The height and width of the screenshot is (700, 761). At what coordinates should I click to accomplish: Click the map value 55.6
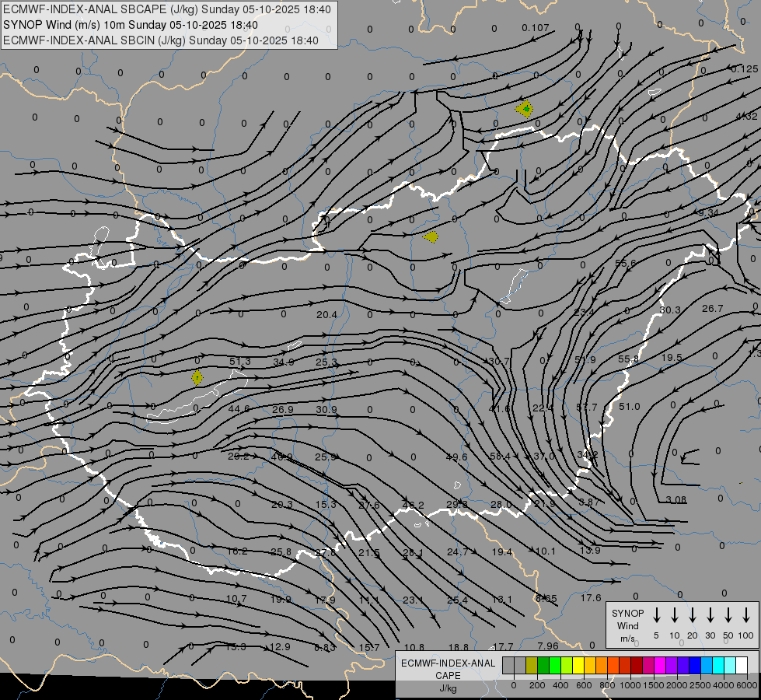625,264
